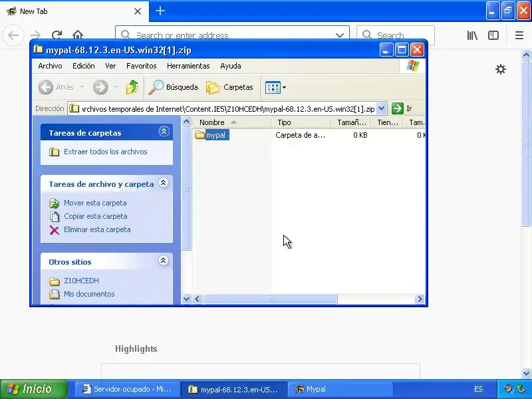Viewport: 532px width, 399px height.
Task: Open the Ver menu
Action: [110, 66]
